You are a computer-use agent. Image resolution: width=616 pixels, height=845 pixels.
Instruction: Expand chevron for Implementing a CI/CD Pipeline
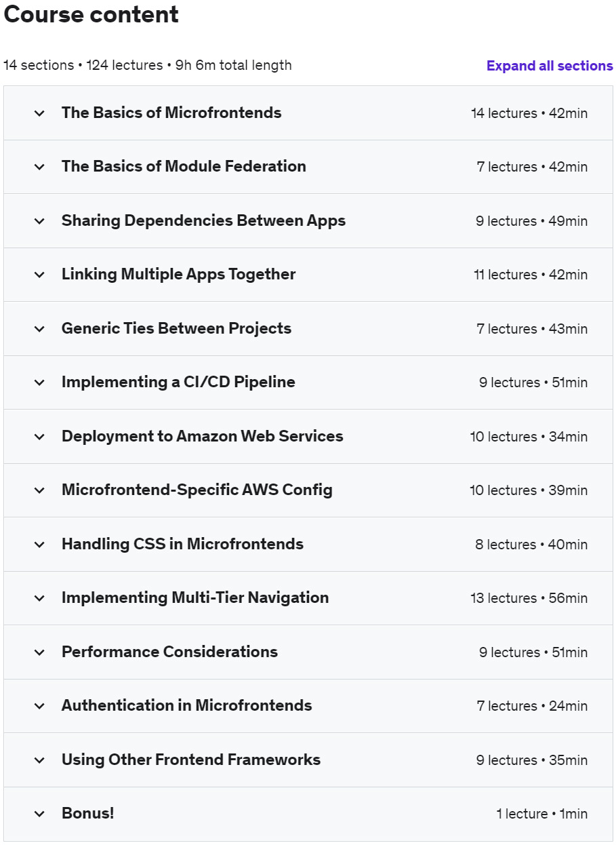pyautogui.click(x=39, y=382)
